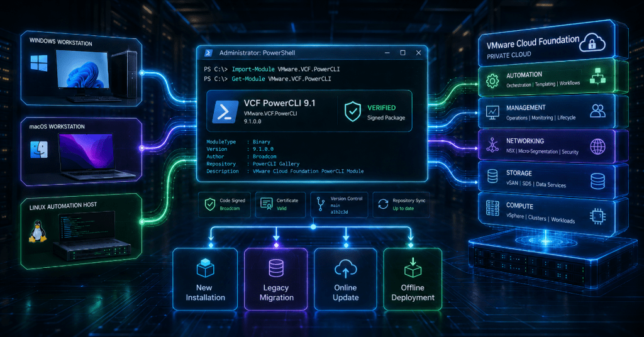Select the New Installation tile
The image size is (644, 337).
point(205,279)
